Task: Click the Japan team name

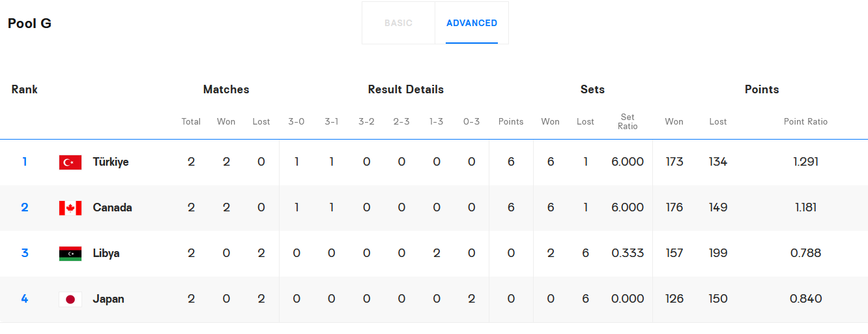Action: click(x=108, y=299)
